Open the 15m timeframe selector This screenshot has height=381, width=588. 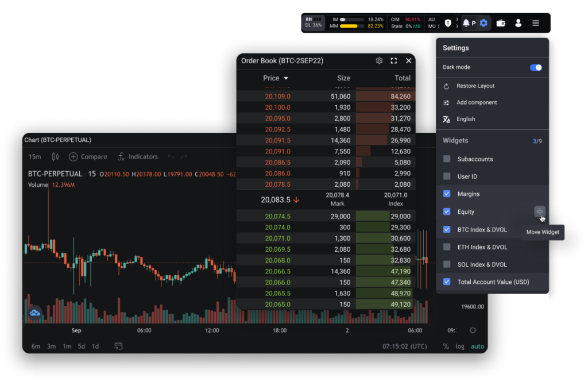(35, 156)
